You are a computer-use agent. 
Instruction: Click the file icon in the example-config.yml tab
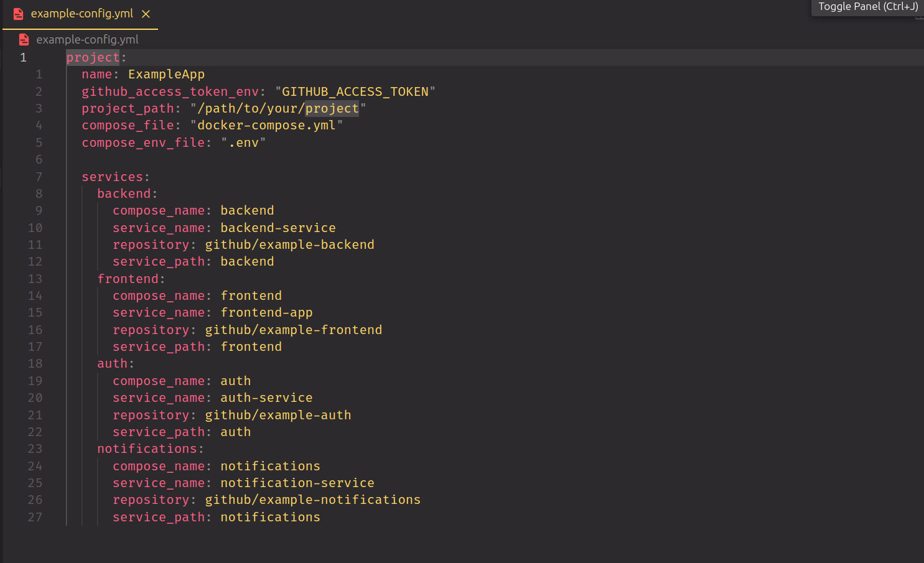click(19, 14)
